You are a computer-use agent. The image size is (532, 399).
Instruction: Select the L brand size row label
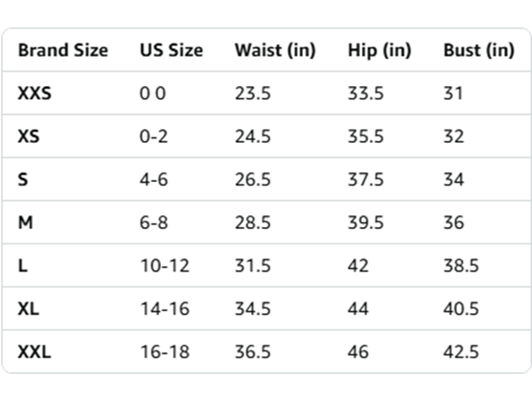point(23,266)
